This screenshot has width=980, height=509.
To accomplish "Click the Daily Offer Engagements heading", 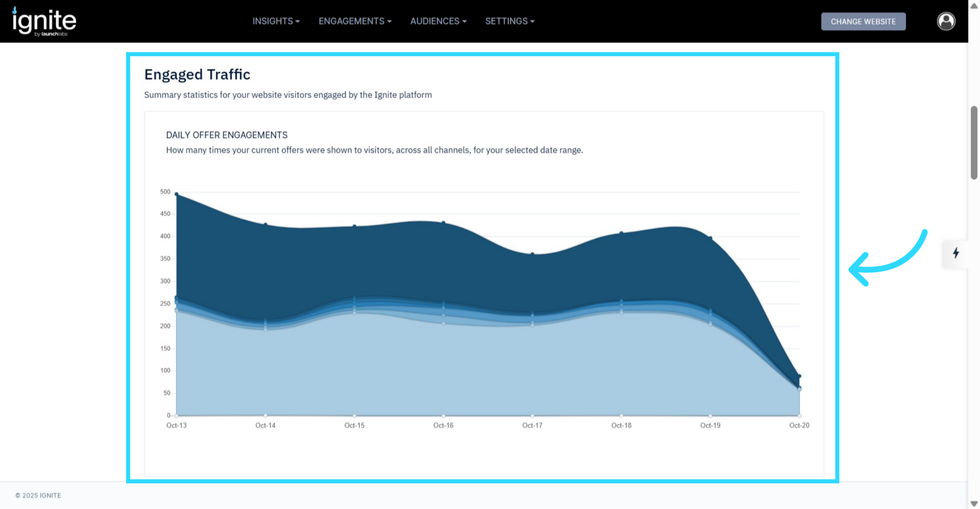I will pos(227,135).
